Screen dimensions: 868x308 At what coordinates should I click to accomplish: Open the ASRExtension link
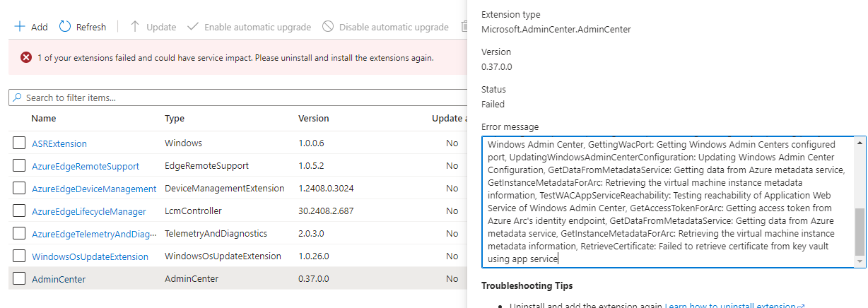(x=59, y=143)
